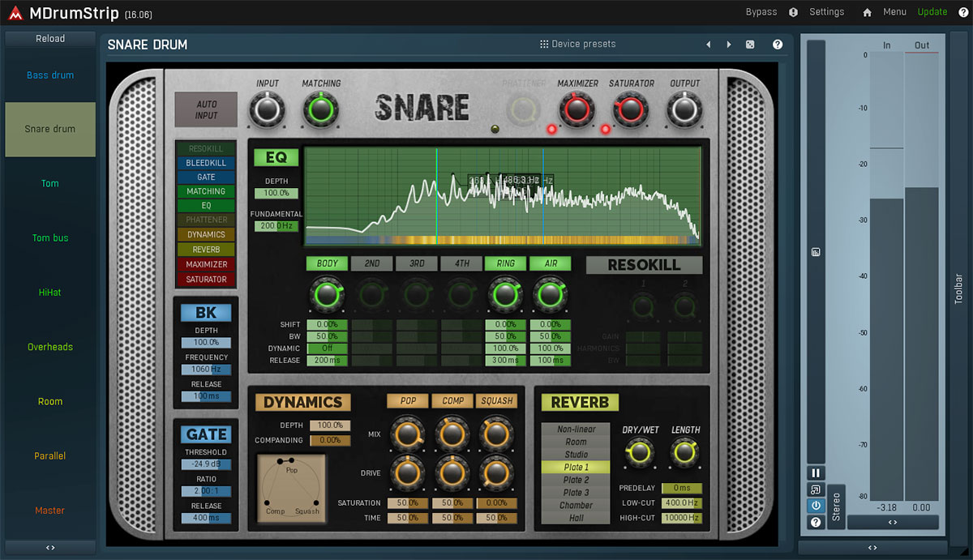Viewport: 973px width, 560px height.
Task: Click the MAXIMIZER knob
Action: click(x=577, y=109)
